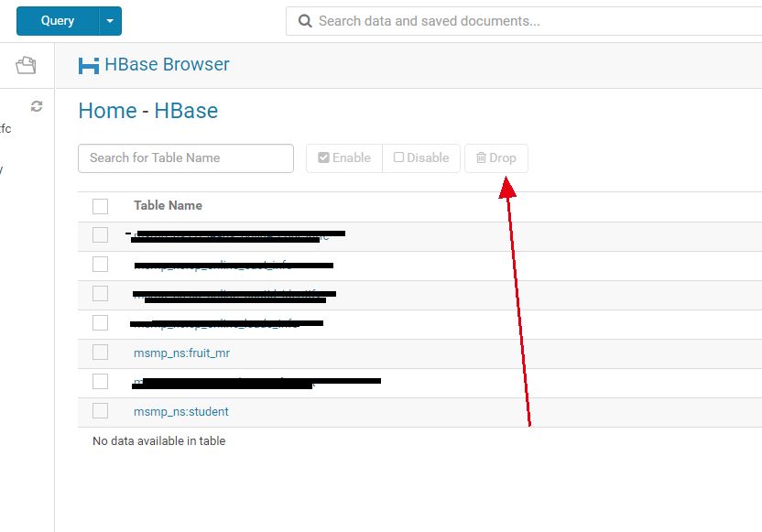Image resolution: width=762 pixels, height=532 pixels.
Task: Click the Enable tables button
Action: 344,157
